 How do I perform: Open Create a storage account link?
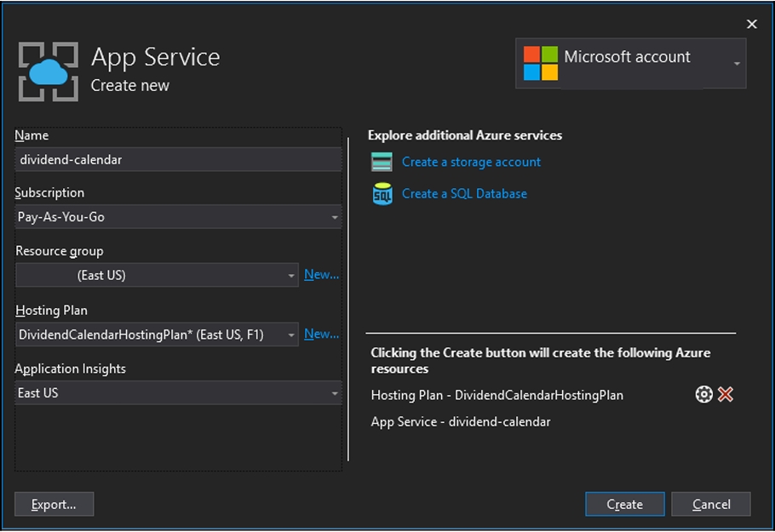tap(471, 162)
